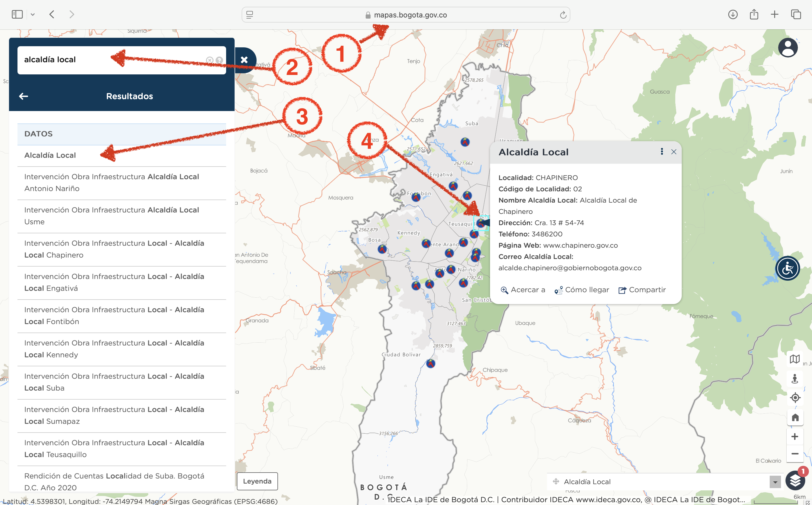Activate the street view person icon
The image size is (812, 505).
(795, 378)
